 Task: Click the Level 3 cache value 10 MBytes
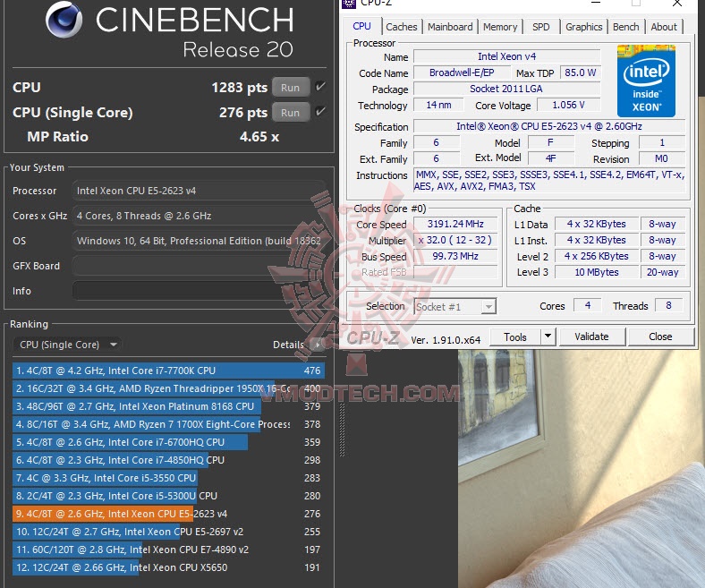[x=597, y=272]
